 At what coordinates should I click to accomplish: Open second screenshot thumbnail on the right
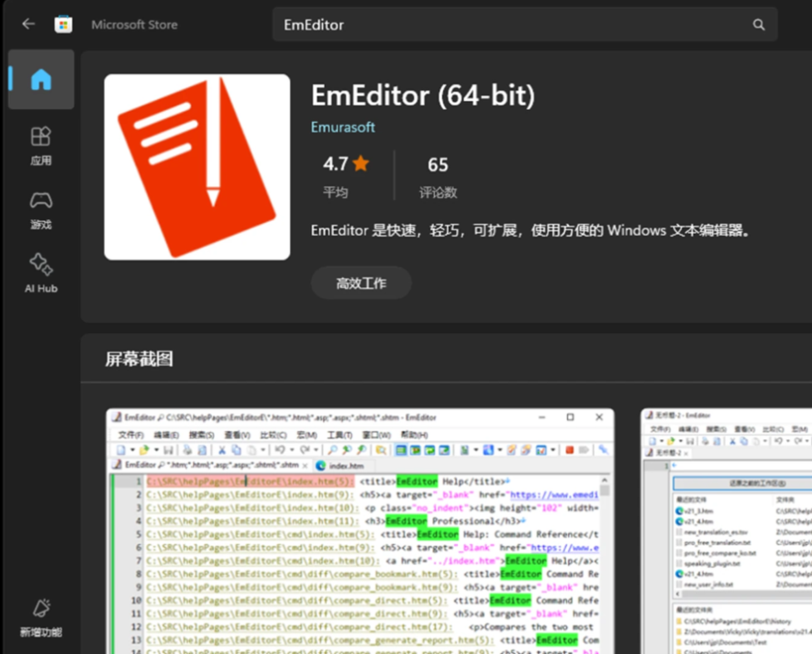tap(727, 531)
